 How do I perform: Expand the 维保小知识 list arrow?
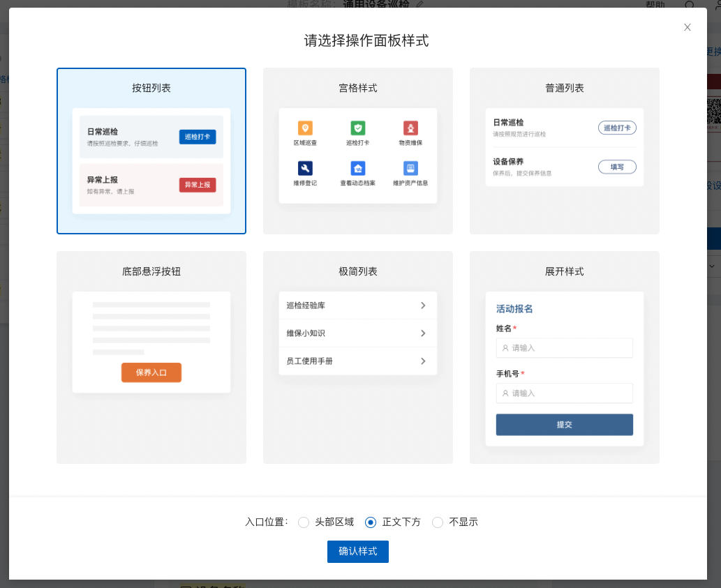pos(423,333)
